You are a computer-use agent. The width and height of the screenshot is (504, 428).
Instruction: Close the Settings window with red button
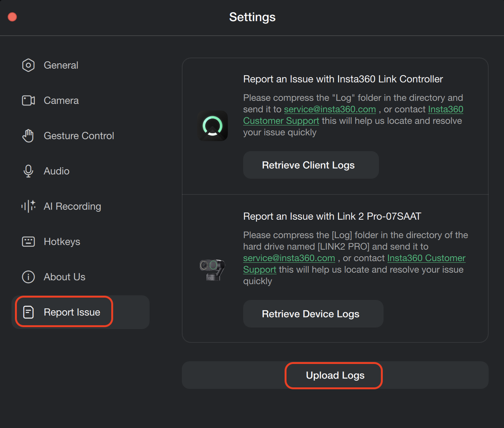tap(12, 17)
